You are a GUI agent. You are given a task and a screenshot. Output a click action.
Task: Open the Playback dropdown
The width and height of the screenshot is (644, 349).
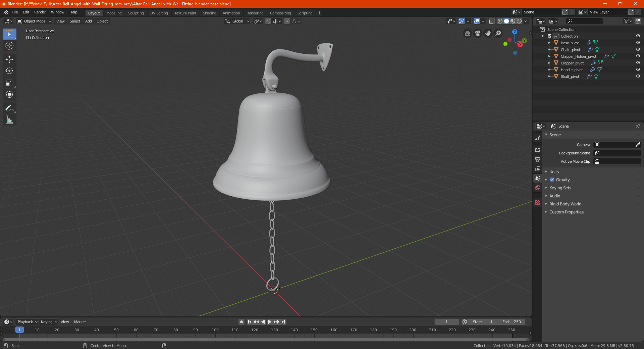tap(28, 322)
